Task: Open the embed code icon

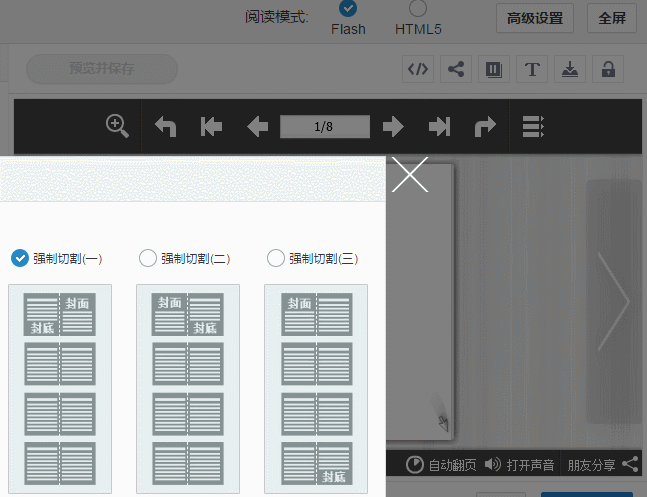Action: [x=418, y=69]
